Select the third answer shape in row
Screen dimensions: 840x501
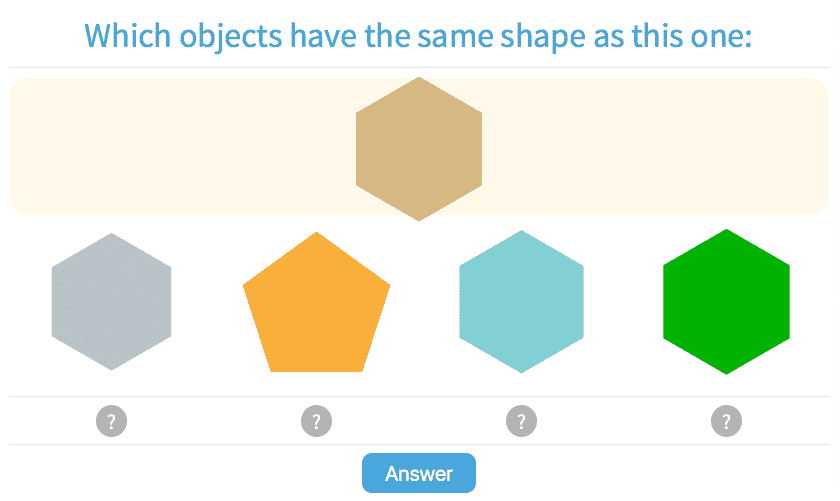pyautogui.click(x=521, y=302)
